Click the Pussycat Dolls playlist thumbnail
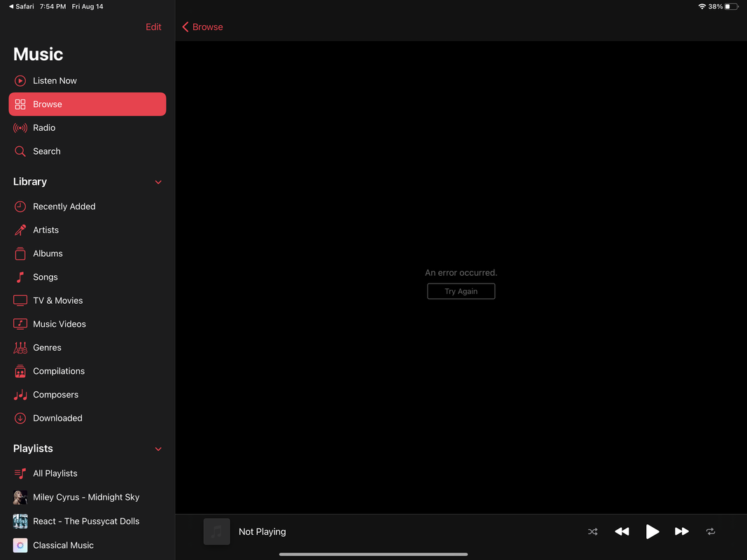 click(20, 521)
